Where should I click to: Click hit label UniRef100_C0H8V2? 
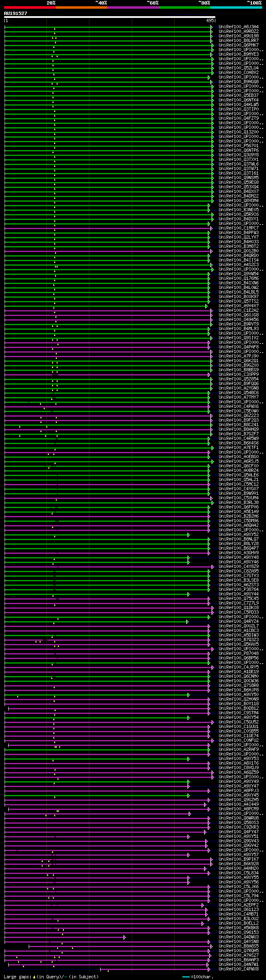point(239,72)
